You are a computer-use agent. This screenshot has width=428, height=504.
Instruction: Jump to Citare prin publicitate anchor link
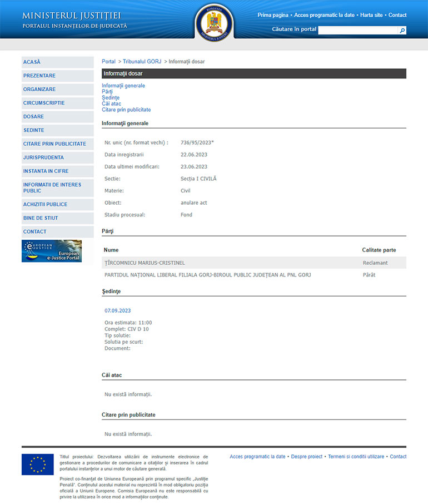(126, 110)
